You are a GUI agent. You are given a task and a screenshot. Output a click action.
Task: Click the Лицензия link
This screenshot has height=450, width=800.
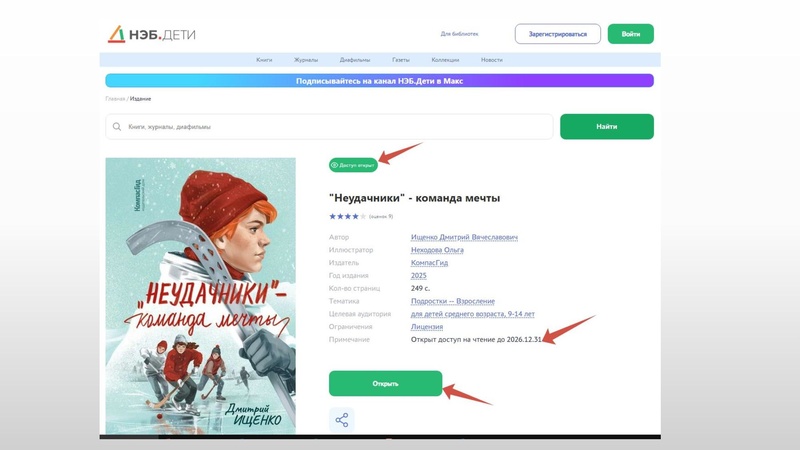(427, 327)
